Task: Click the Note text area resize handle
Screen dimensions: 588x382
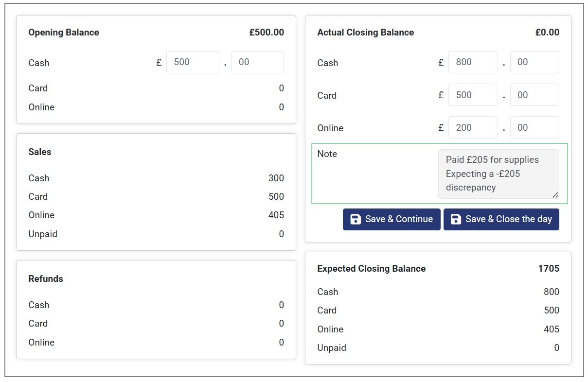Action: click(555, 195)
